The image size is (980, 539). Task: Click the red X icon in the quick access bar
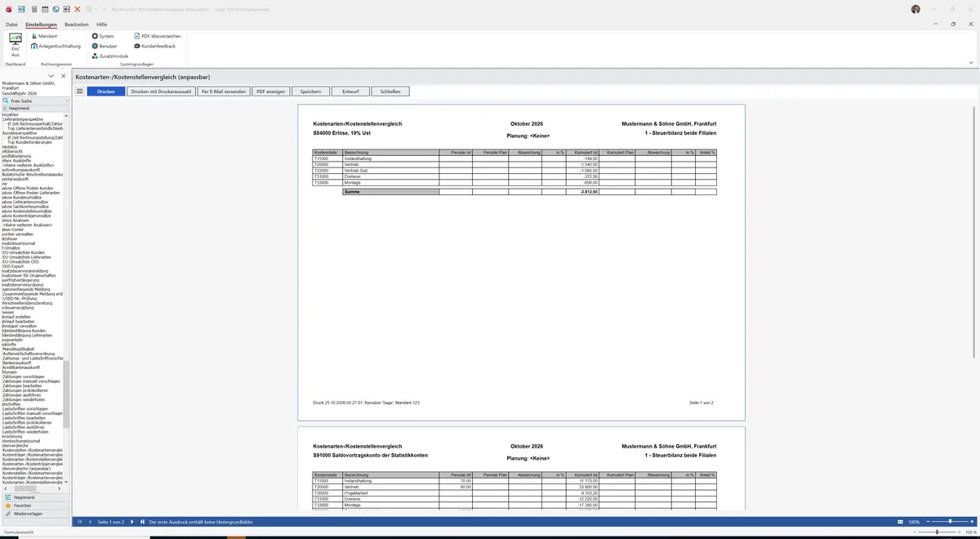click(77, 9)
